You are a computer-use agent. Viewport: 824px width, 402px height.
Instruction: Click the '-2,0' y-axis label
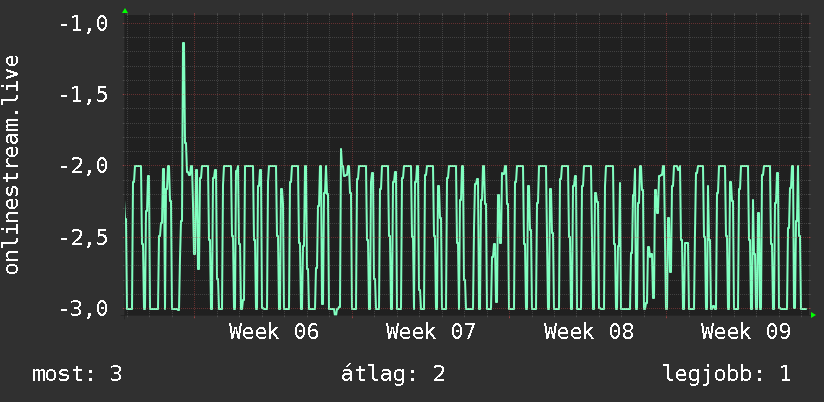tap(84, 166)
